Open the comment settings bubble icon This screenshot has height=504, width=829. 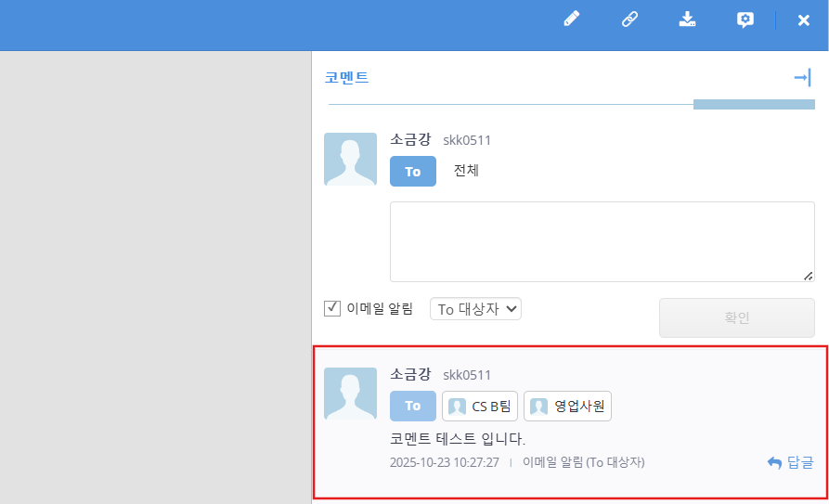(745, 19)
